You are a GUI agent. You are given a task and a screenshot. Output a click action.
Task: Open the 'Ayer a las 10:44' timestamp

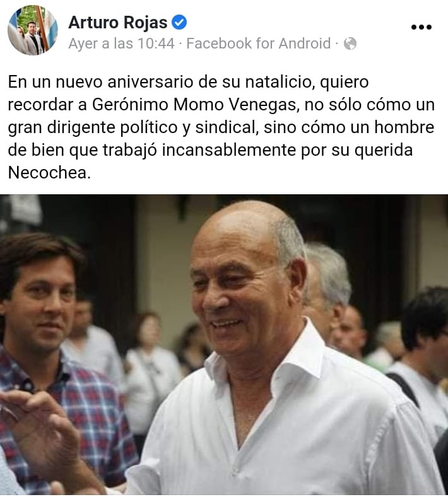(121, 44)
